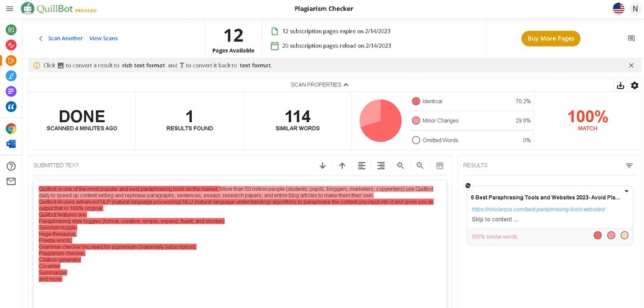Open the Paraphraser tool in sidebar
The height and width of the screenshot is (308, 644).
tap(11, 30)
